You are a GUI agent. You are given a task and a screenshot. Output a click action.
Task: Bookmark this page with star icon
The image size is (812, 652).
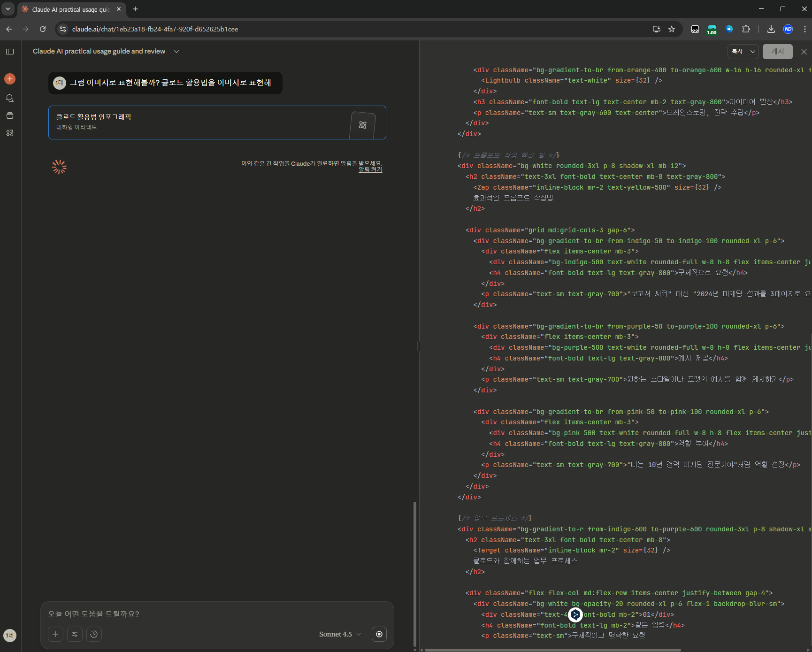click(672, 29)
